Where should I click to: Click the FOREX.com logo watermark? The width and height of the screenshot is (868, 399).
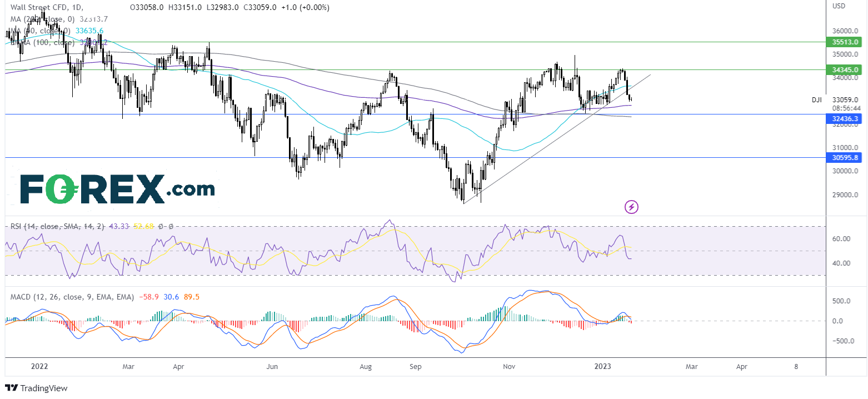tap(117, 189)
